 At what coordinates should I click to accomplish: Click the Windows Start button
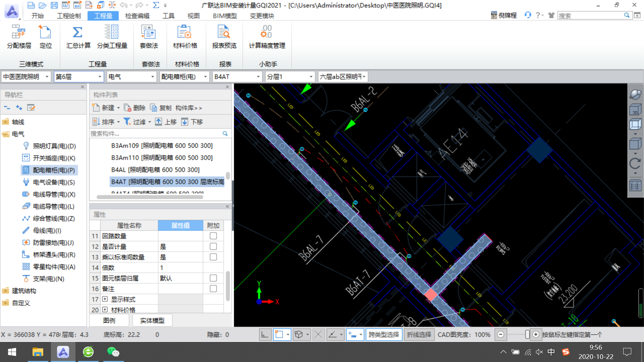pos(12,352)
